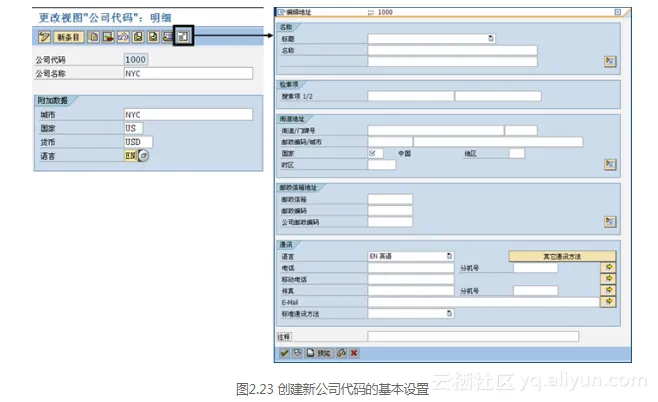658x402 pixels.
Task: Click the 其它通讯方法 other communication button
Action: click(x=562, y=256)
